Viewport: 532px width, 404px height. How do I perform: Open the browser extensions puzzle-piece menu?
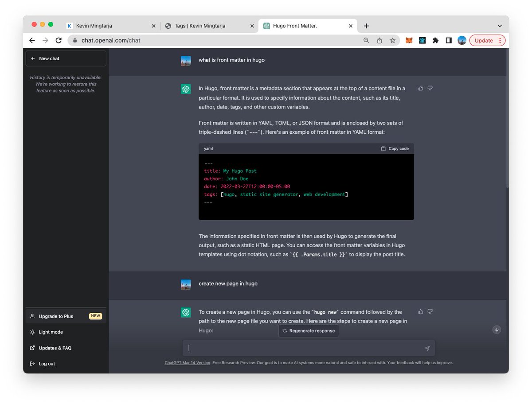435,40
